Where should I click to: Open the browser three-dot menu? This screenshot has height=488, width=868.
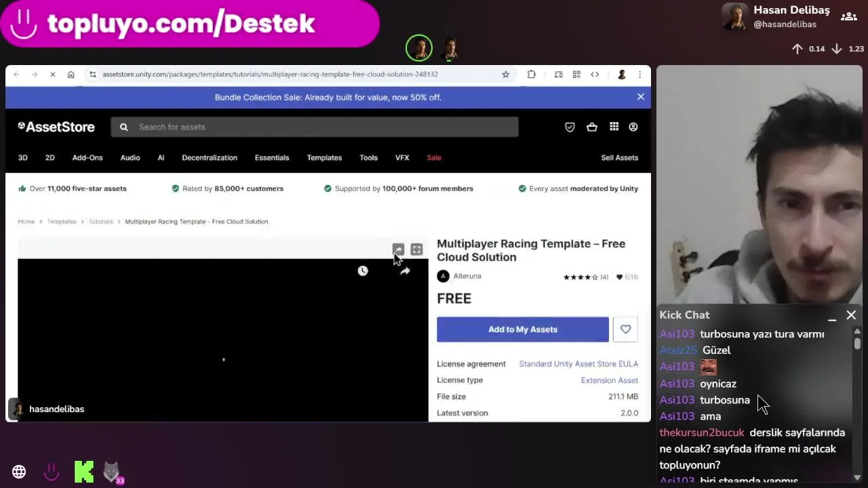click(x=639, y=75)
